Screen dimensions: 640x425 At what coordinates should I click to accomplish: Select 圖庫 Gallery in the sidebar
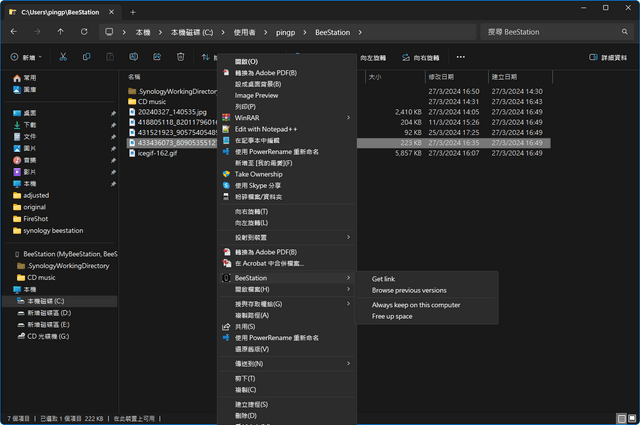pyautogui.click(x=25, y=89)
